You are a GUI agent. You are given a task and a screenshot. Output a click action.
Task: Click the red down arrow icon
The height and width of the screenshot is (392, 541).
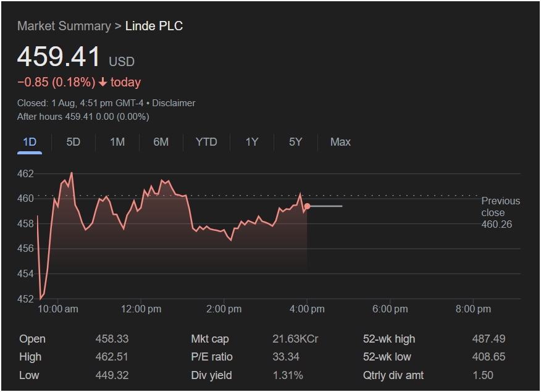(103, 83)
